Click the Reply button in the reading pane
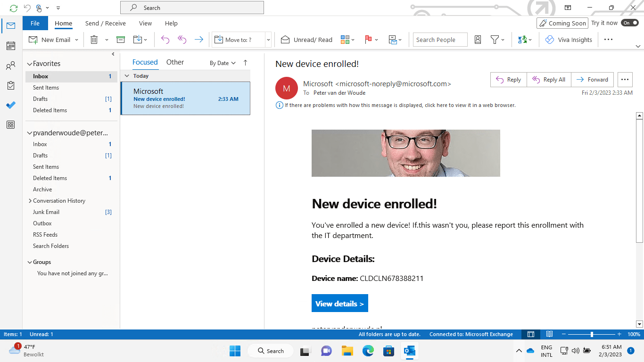 (508, 80)
